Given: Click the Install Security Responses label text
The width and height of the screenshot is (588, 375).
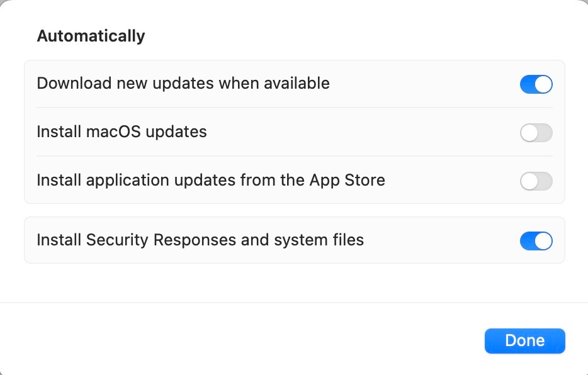Looking at the screenshot, I should [x=200, y=240].
